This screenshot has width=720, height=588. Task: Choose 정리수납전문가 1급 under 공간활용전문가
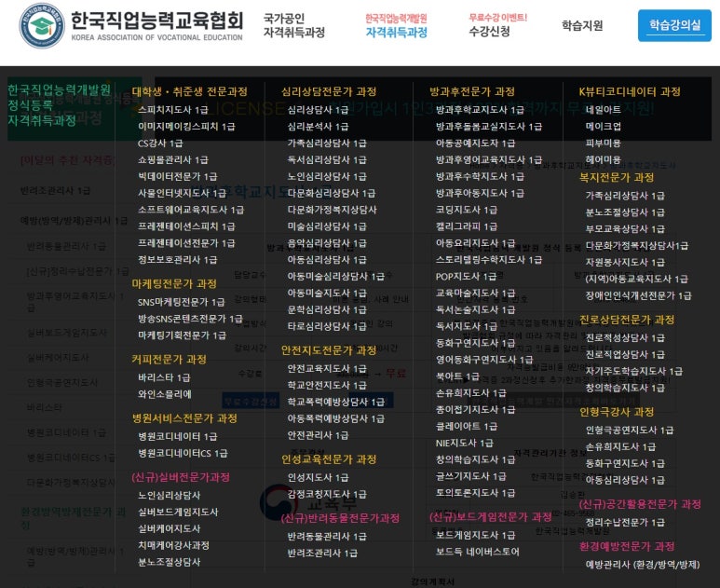click(x=624, y=523)
